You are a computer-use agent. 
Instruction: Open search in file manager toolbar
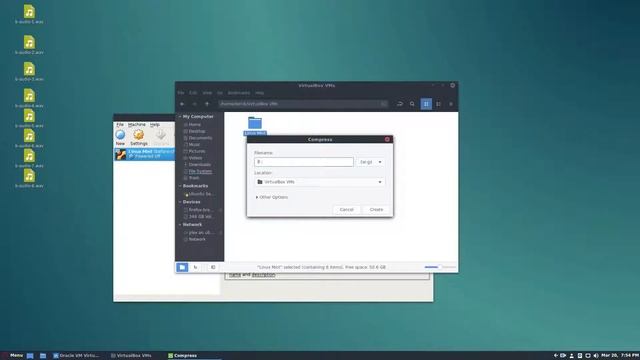click(x=412, y=104)
